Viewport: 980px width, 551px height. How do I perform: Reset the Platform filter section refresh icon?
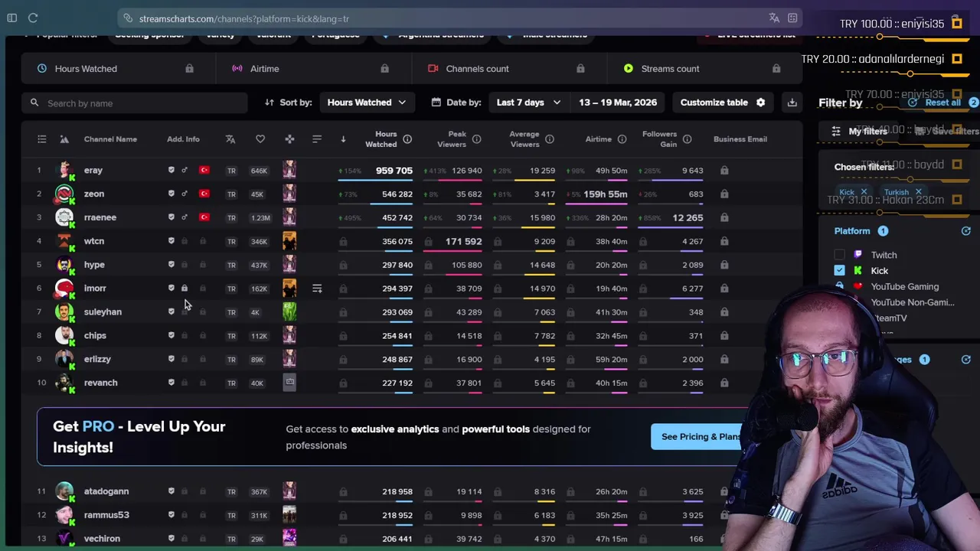965,231
